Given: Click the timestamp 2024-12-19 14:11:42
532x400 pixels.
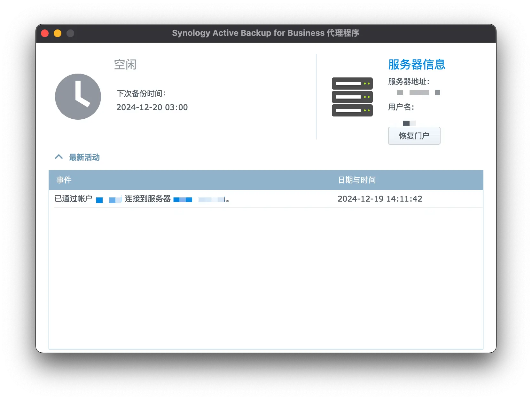Looking at the screenshot, I should pyautogui.click(x=380, y=199).
